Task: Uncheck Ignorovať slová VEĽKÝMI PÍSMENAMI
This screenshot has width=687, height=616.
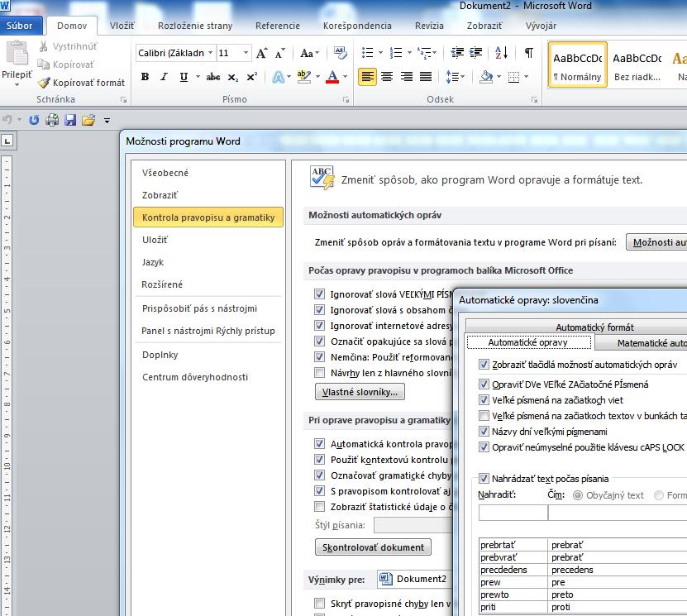Action: [x=319, y=294]
